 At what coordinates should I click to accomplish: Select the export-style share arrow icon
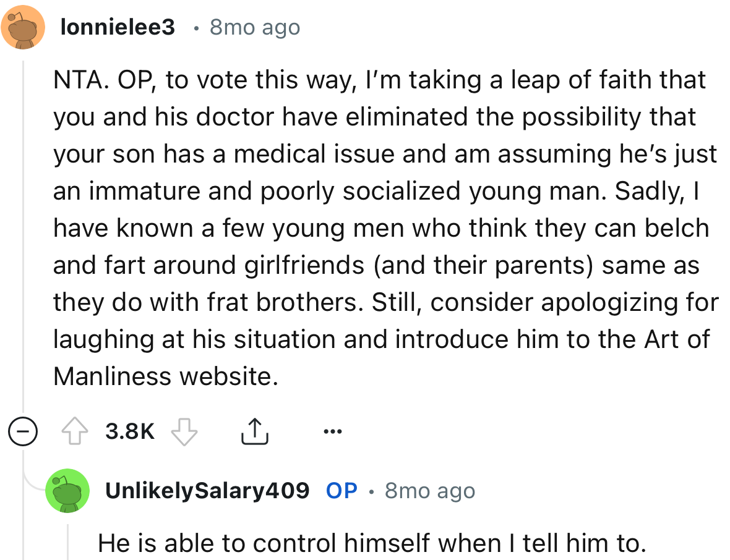point(254,430)
